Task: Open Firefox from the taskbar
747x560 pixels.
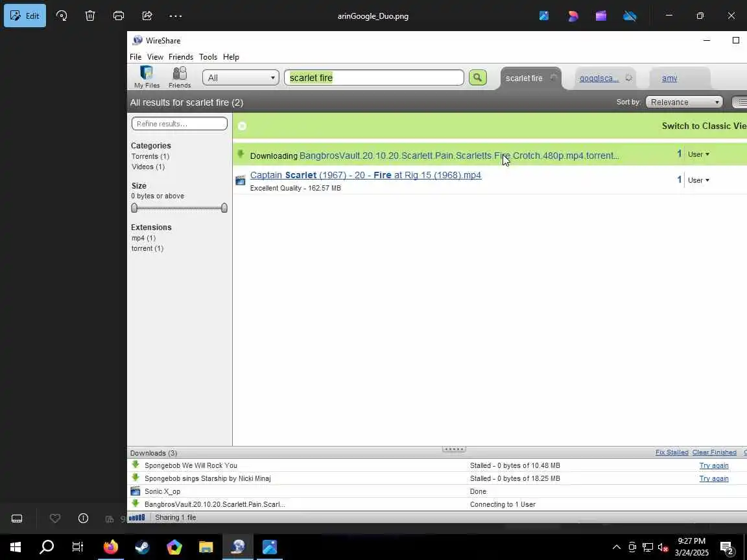Action: click(x=110, y=547)
